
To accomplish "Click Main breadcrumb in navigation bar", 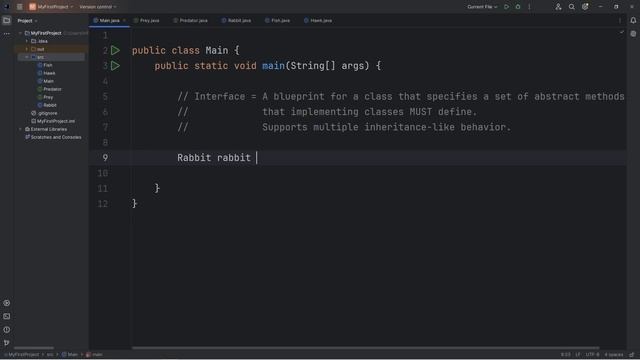I will (x=70, y=355).
